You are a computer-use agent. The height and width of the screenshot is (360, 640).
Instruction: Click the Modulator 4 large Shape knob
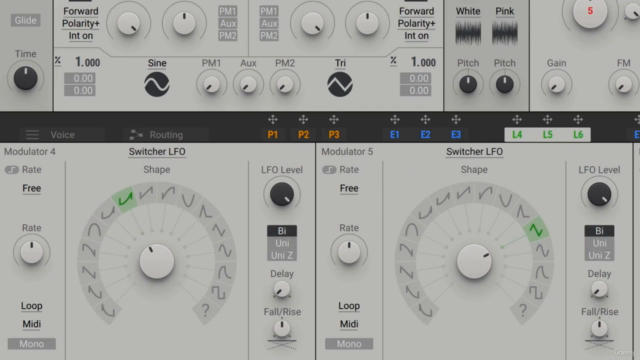157,262
